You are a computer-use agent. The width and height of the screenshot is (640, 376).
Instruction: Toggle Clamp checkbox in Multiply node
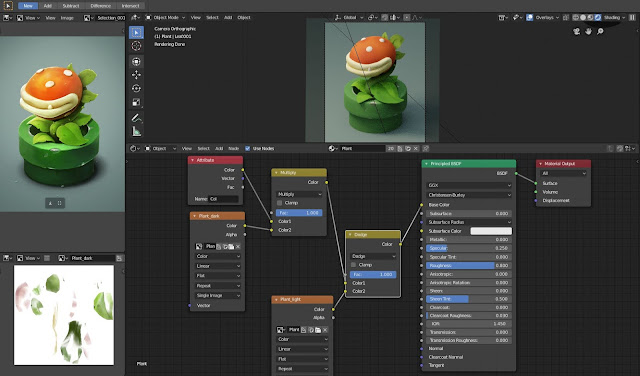pos(280,203)
